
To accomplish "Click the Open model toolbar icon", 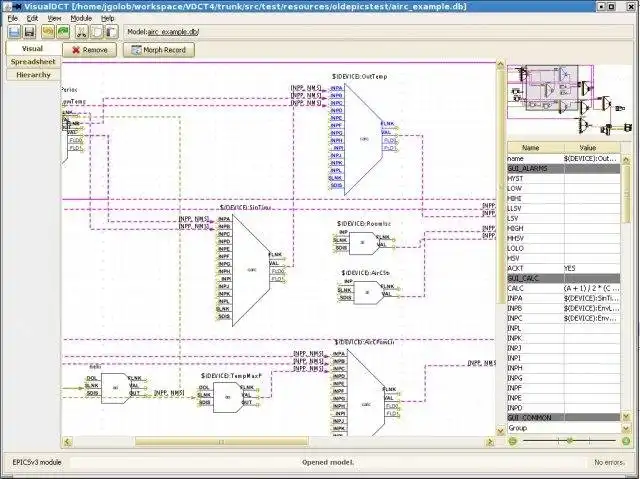I will [x=15, y=32].
